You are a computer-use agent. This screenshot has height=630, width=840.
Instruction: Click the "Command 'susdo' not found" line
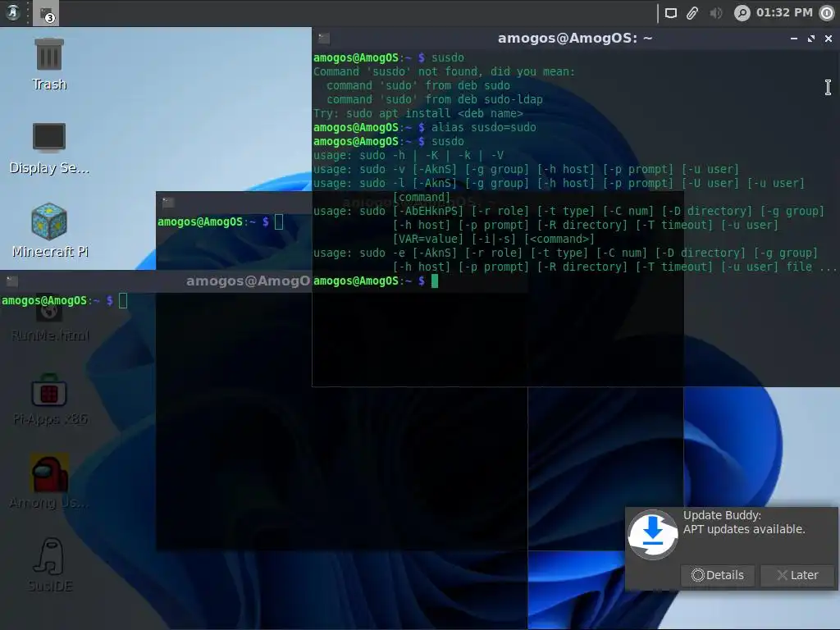pyautogui.click(x=444, y=72)
